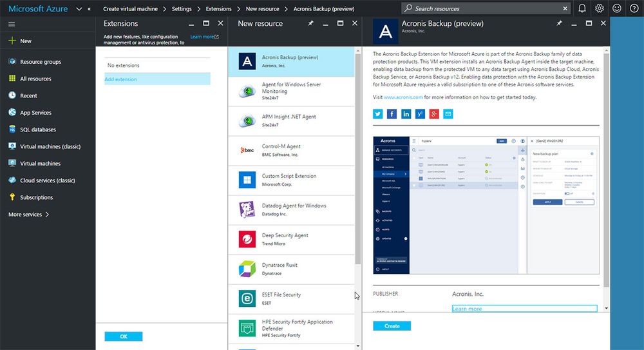
Task: Share on Google Plus icon
Action: pyautogui.click(x=434, y=114)
